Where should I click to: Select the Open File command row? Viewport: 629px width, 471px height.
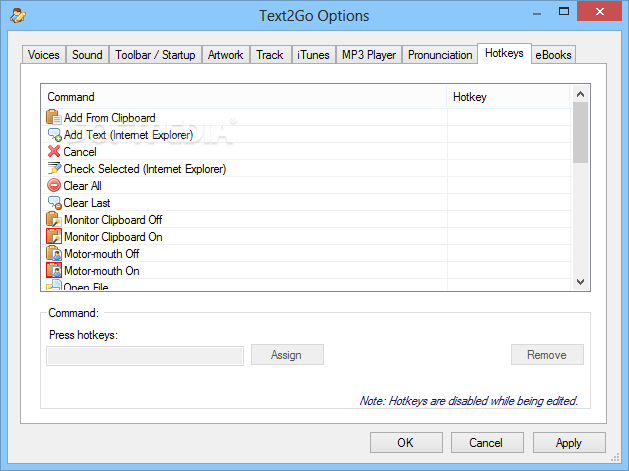pyautogui.click(x=306, y=285)
